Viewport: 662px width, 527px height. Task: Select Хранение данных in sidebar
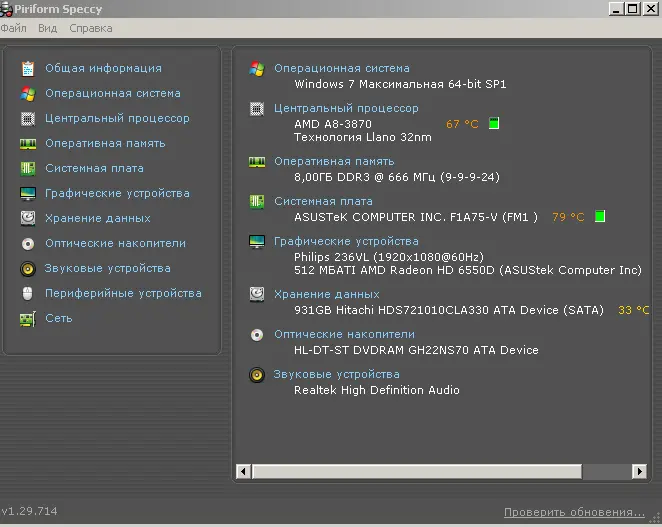(98, 218)
